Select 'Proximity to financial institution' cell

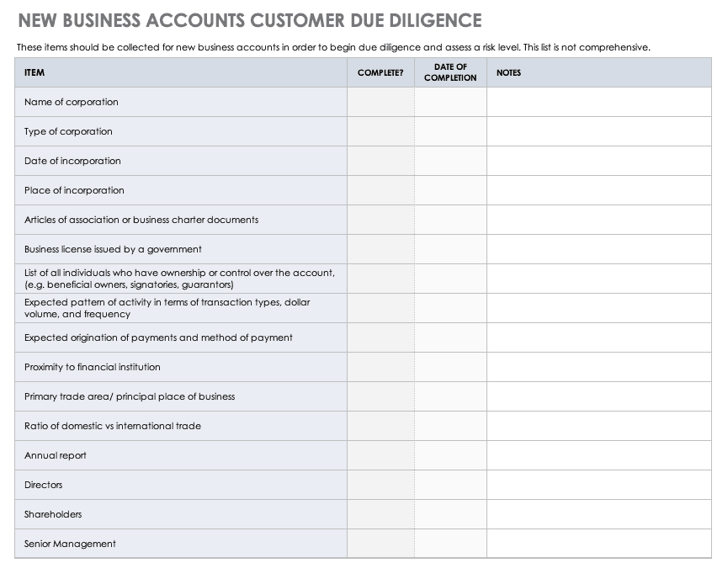(x=181, y=367)
